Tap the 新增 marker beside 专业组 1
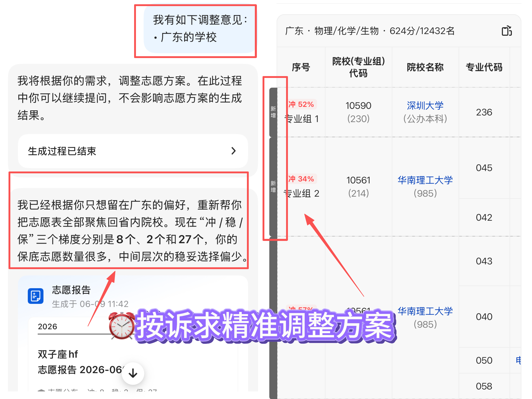 coord(273,112)
